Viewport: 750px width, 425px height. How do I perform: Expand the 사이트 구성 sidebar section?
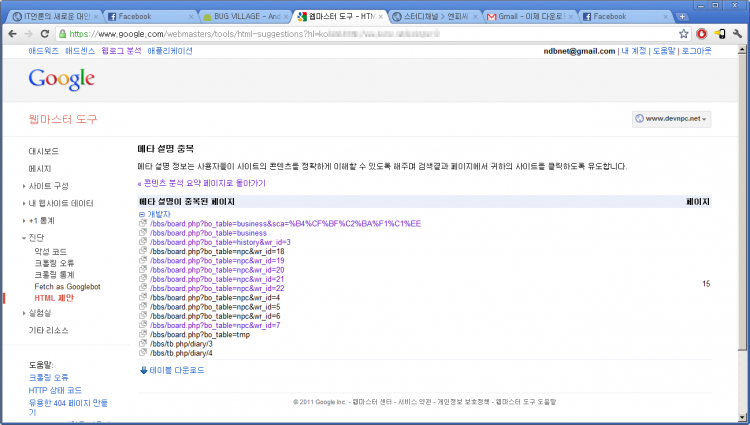pyautogui.click(x=47, y=186)
